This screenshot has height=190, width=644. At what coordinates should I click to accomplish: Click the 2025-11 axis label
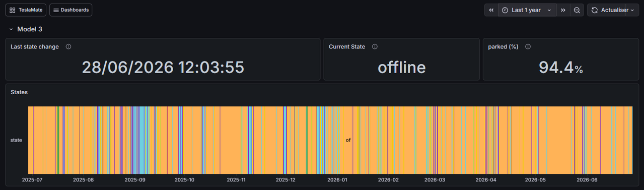click(x=236, y=179)
